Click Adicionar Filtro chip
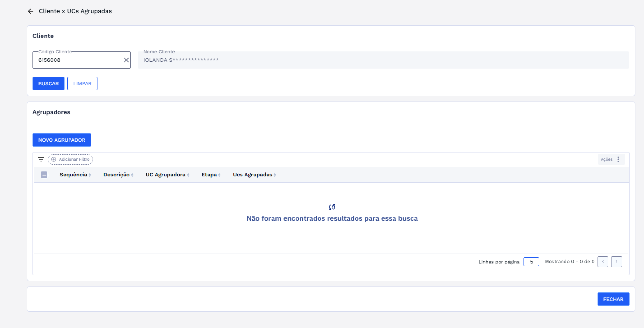This screenshot has height=328, width=644. [x=70, y=159]
